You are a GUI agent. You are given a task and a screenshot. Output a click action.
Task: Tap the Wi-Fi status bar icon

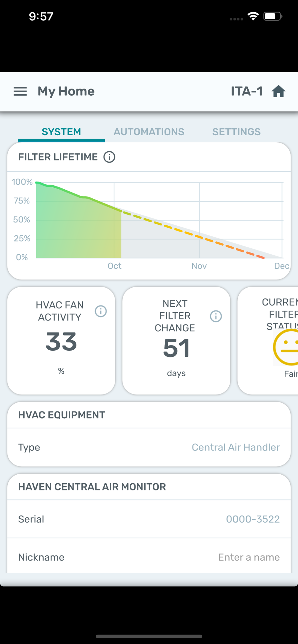point(253,16)
